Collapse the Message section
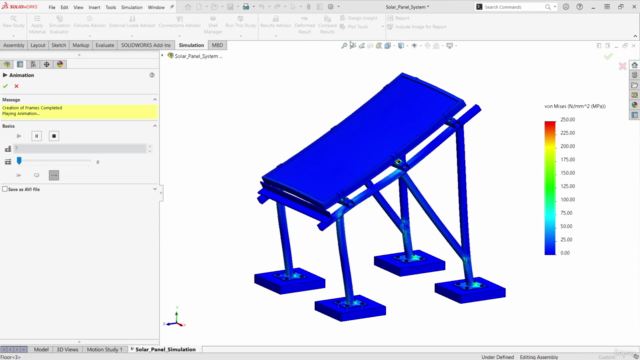Viewport: 640px width, 360px height. pyautogui.click(x=155, y=100)
